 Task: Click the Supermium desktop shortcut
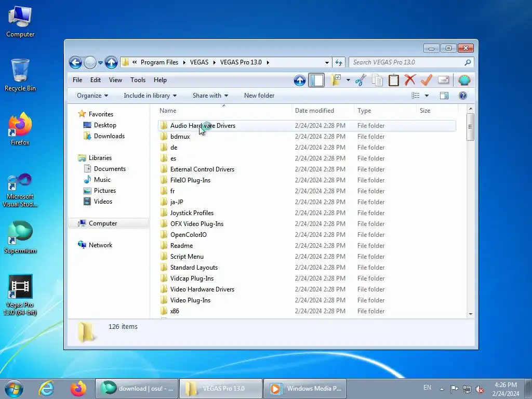click(x=20, y=237)
